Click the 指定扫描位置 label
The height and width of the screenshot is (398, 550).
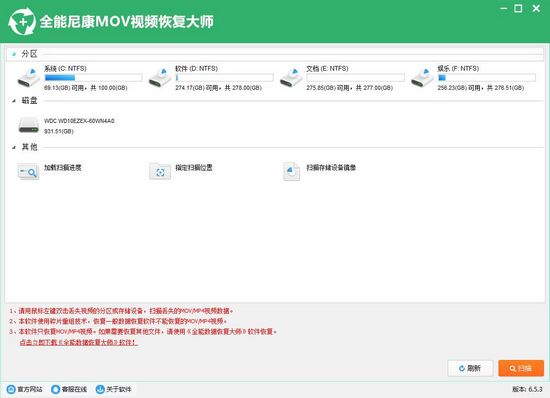coord(194,168)
